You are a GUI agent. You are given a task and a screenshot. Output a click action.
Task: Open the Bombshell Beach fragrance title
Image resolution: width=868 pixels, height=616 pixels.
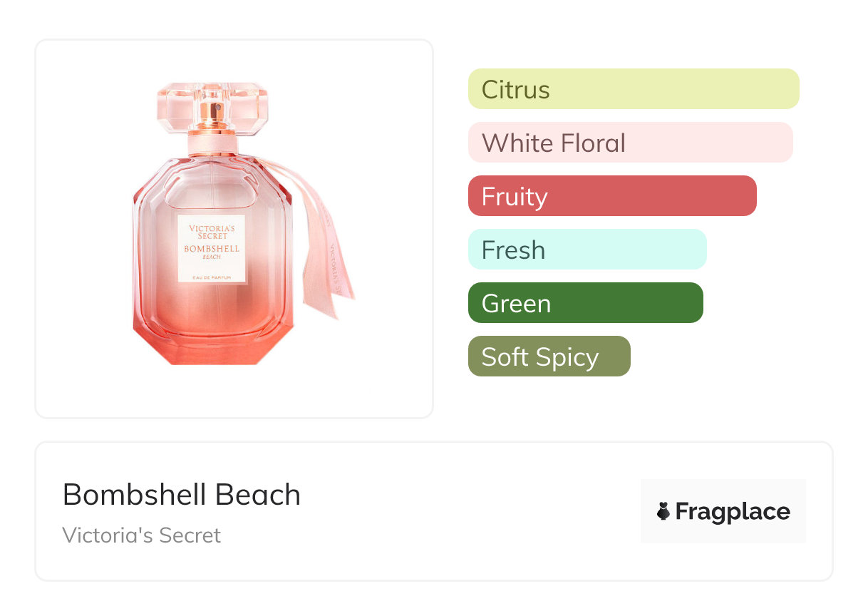182,495
